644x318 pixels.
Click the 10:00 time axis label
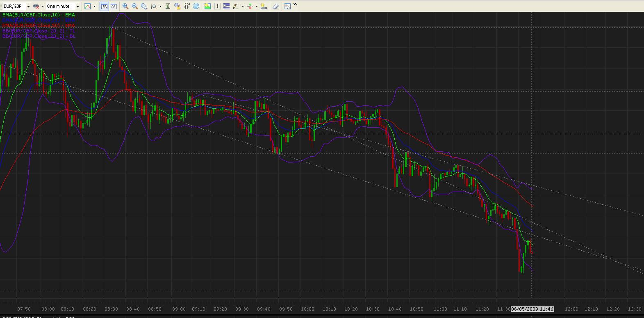click(307, 309)
